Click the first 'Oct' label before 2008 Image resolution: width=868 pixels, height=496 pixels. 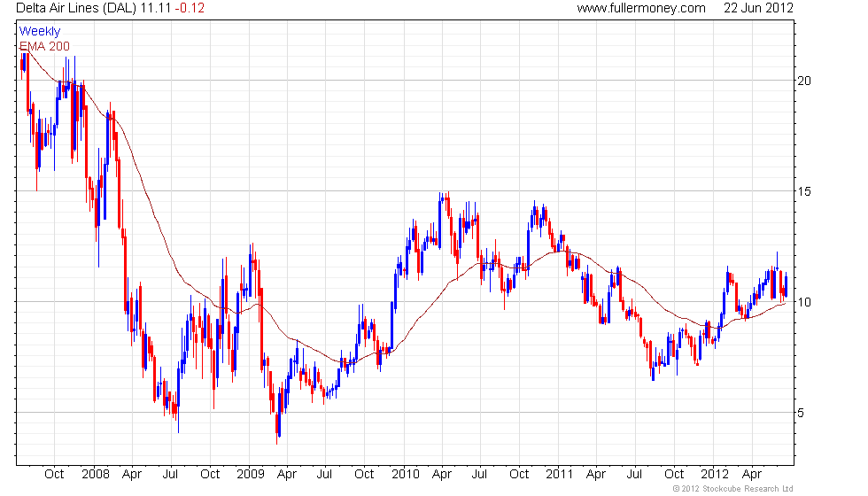[54, 475]
